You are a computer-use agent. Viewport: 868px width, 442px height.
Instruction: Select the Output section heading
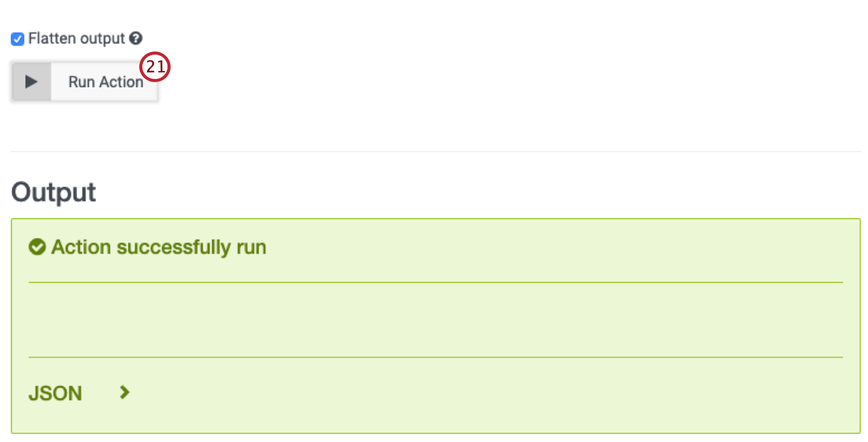click(53, 192)
